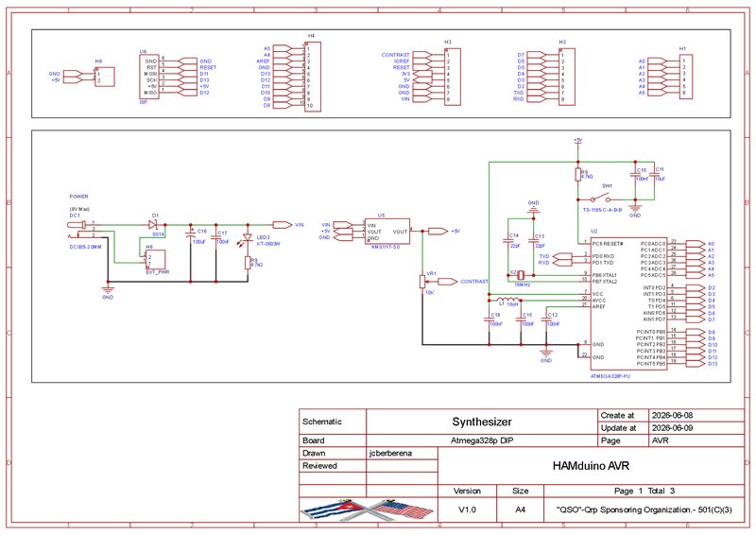Image resolution: width=756 pixels, height=535 pixels.
Task: Select the +5V output flag of U5
Action: click(x=438, y=231)
